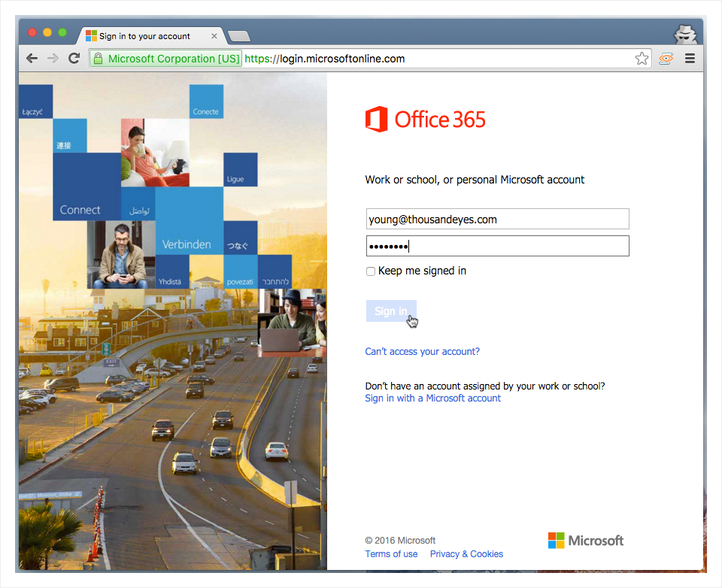Open the Chrome hamburger menu
Viewport: 722px width, 588px height.
coord(689,59)
